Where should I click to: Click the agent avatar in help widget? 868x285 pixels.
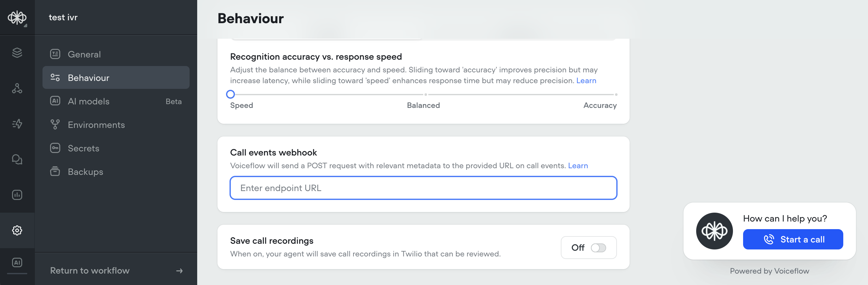tap(715, 231)
